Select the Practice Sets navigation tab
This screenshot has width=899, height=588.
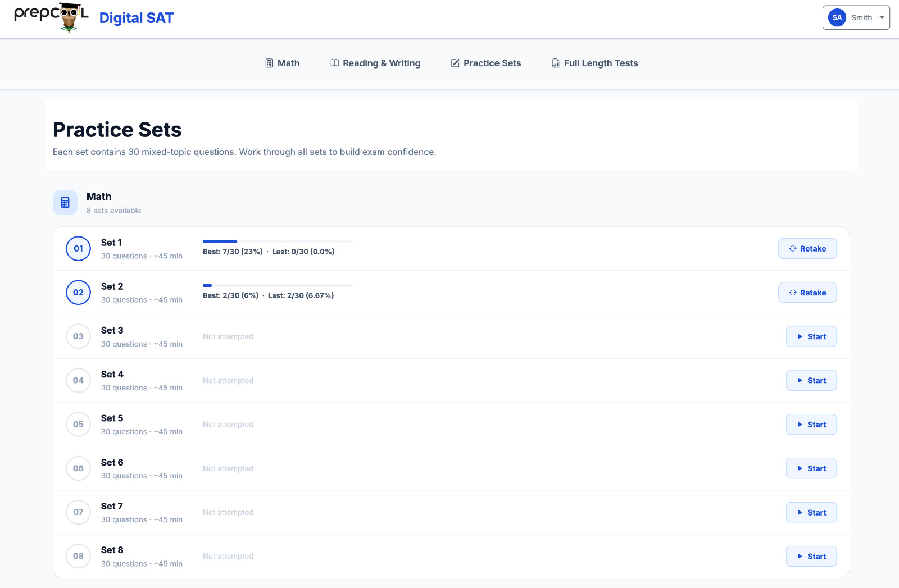[x=486, y=63]
